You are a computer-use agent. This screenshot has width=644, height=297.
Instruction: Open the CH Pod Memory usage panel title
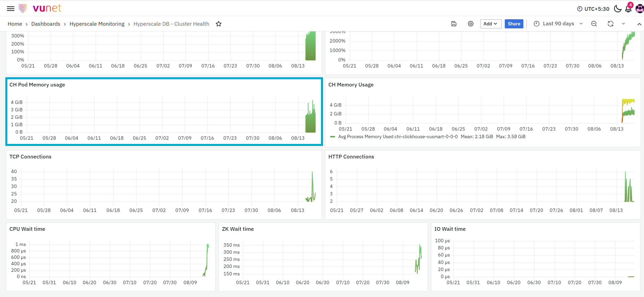click(37, 85)
